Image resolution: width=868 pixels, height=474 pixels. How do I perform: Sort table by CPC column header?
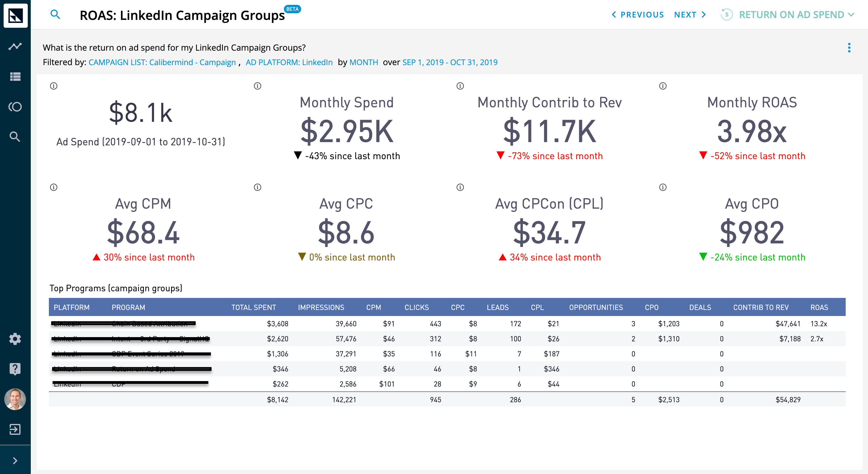click(x=458, y=307)
